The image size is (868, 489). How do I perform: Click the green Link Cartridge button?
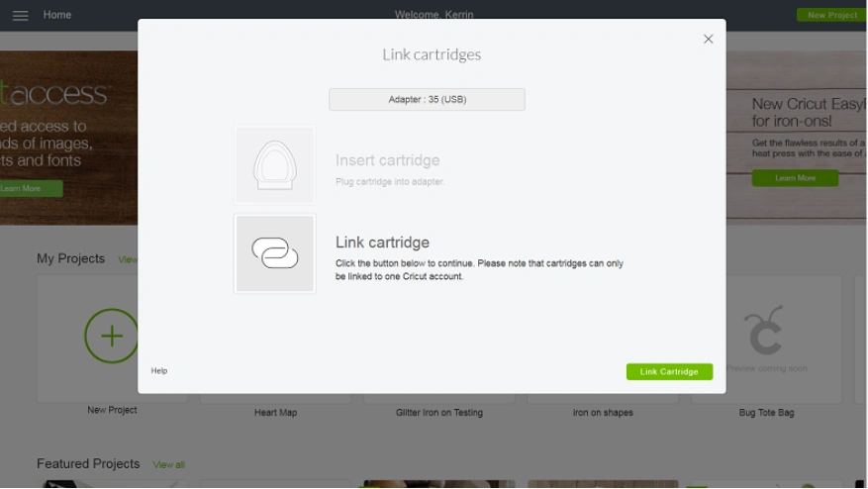pyautogui.click(x=669, y=371)
